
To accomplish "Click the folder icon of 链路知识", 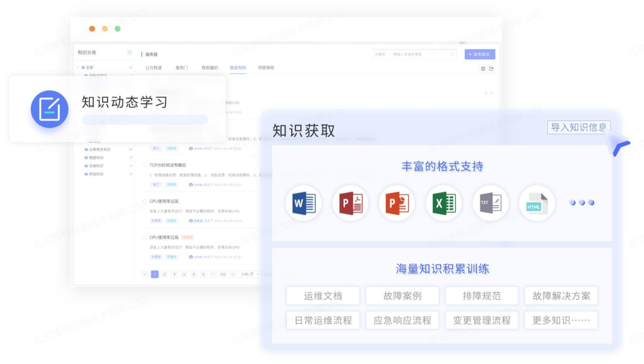I will pos(86,158).
